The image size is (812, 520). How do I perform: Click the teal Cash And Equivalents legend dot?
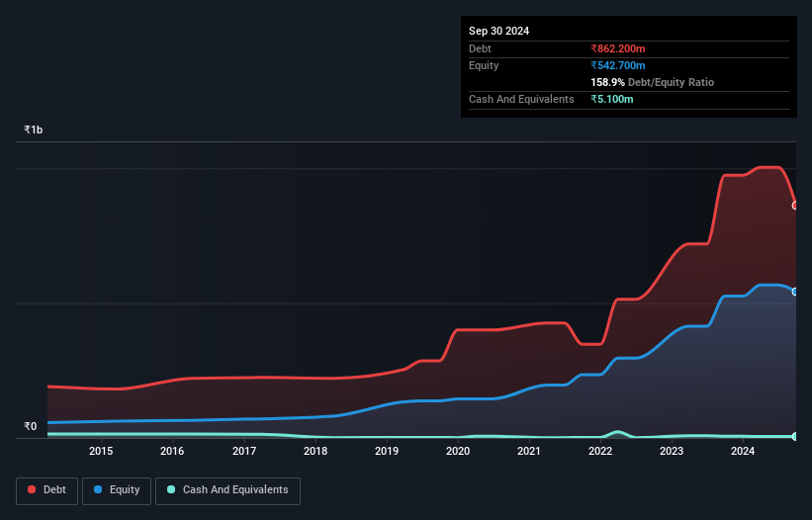click(171, 489)
